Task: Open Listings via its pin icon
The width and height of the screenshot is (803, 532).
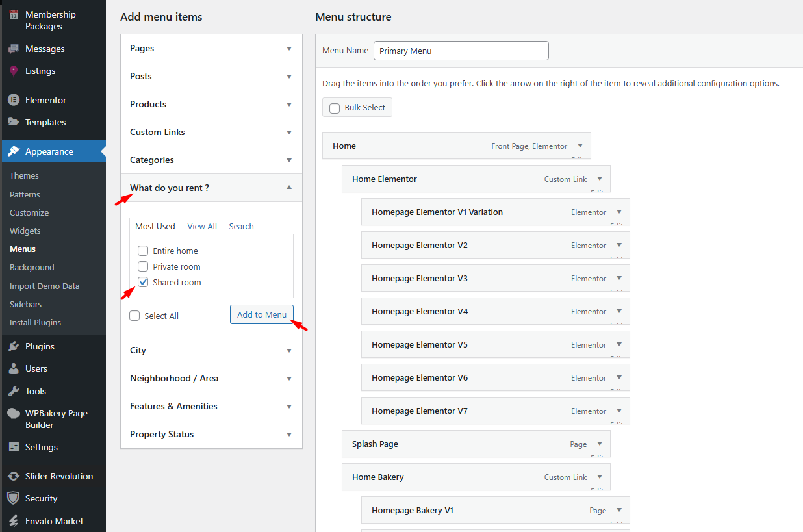Action: click(14, 71)
